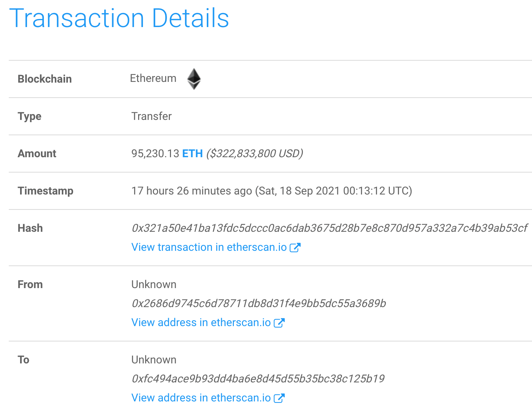The image size is (532, 408).
Task: Click the Amount row label
Action: coord(37,154)
